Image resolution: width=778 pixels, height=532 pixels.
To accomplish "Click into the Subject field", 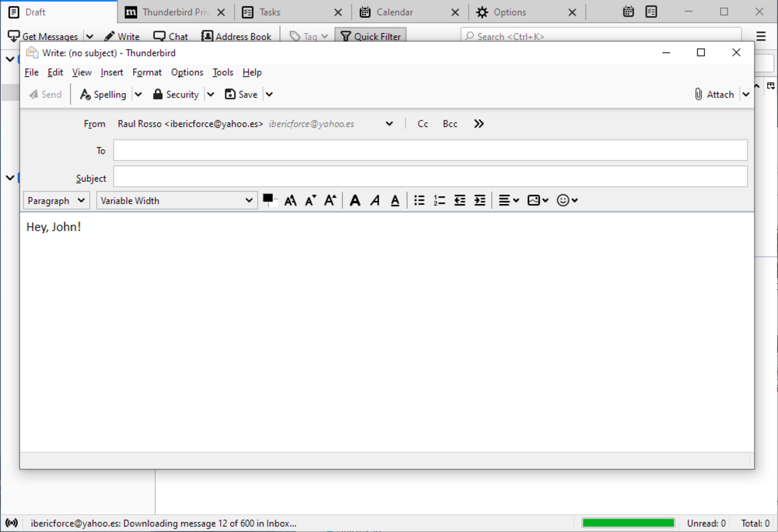I will click(x=430, y=177).
